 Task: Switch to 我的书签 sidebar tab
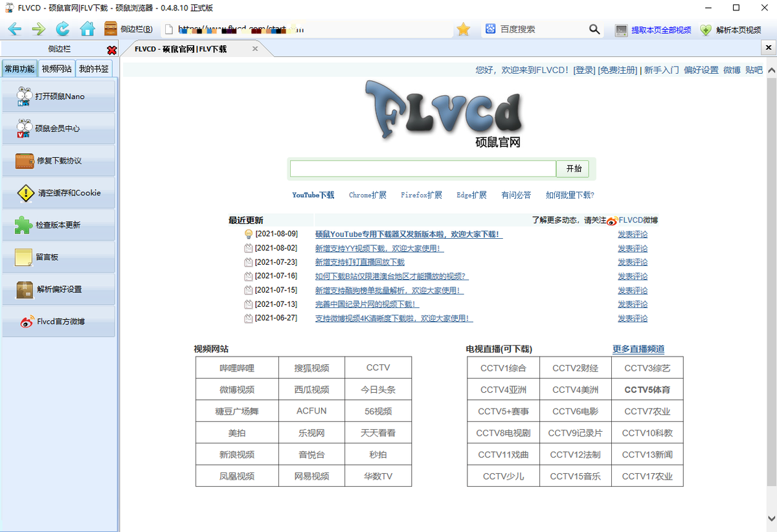click(94, 69)
